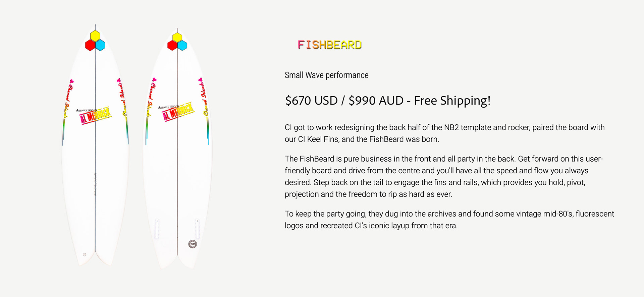
Task: Click the paragraph mentioning NB2 template
Action: pos(445,133)
